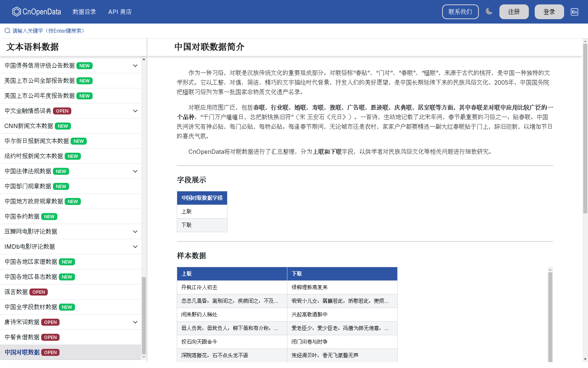Select 中国对联数据 sidebar item
Image resolution: width=588 pixels, height=368 pixels.
[71, 352]
